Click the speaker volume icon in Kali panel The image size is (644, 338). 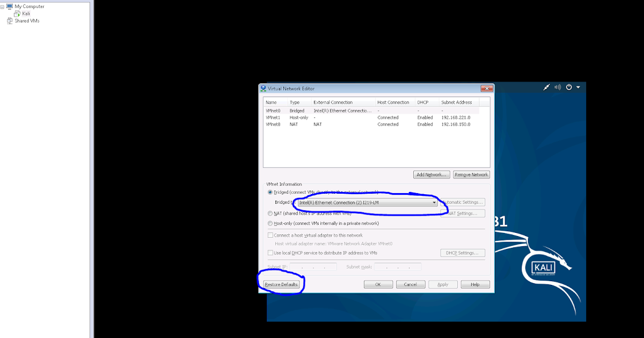(x=558, y=87)
